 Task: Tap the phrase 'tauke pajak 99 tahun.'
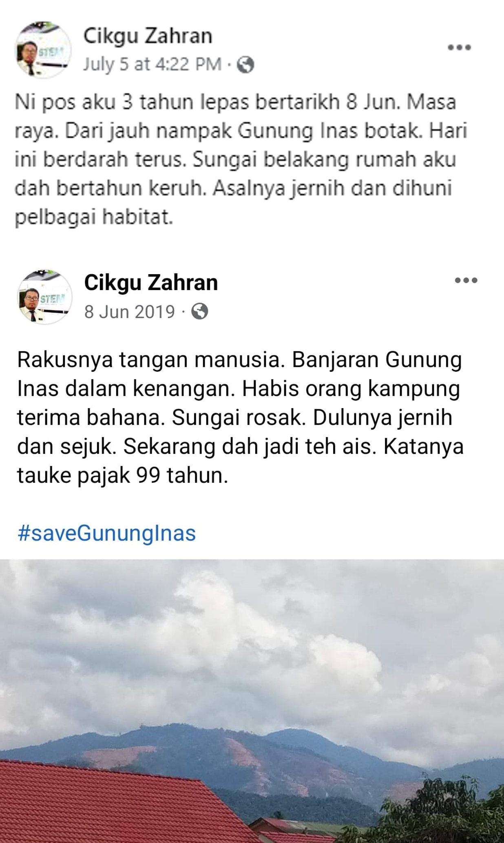(123, 475)
